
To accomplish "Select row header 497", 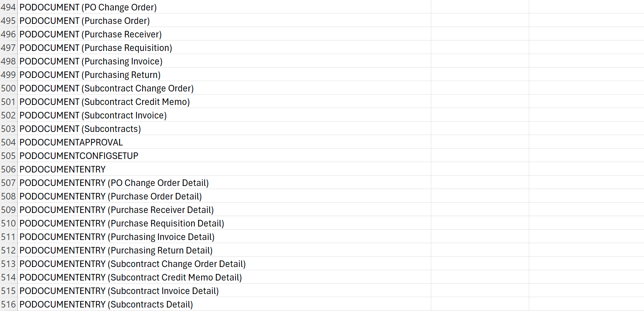I will [8, 47].
